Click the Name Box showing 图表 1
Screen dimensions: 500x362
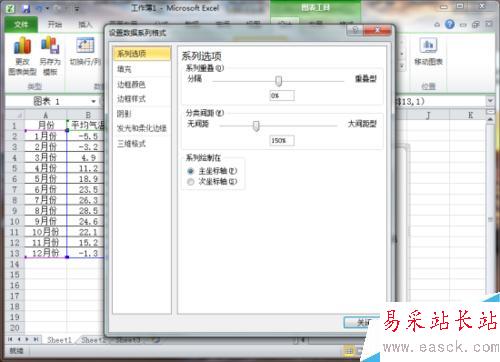pos(48,101)
